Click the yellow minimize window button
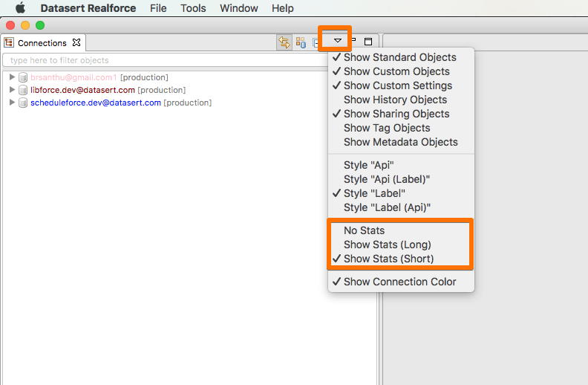The image size is (588, 385). pyautogui.click(x=25, y=25)
